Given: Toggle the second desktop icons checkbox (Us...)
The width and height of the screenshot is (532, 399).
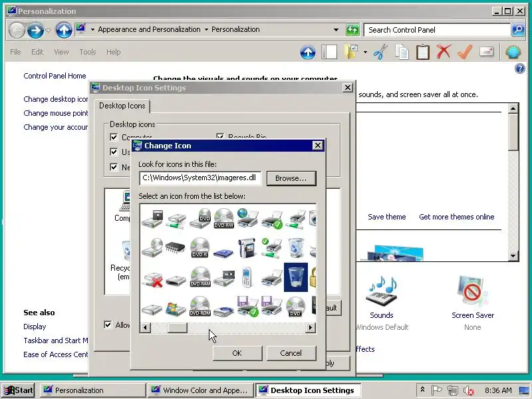Looking at the screenshot, I should point(114,152).
